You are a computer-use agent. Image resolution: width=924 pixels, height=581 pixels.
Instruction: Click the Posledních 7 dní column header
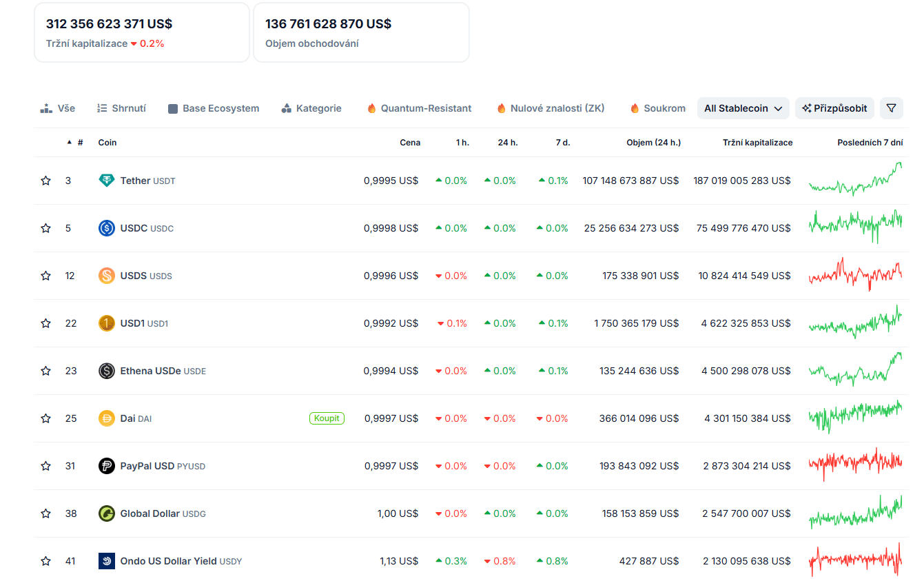(x=870, y=143)
